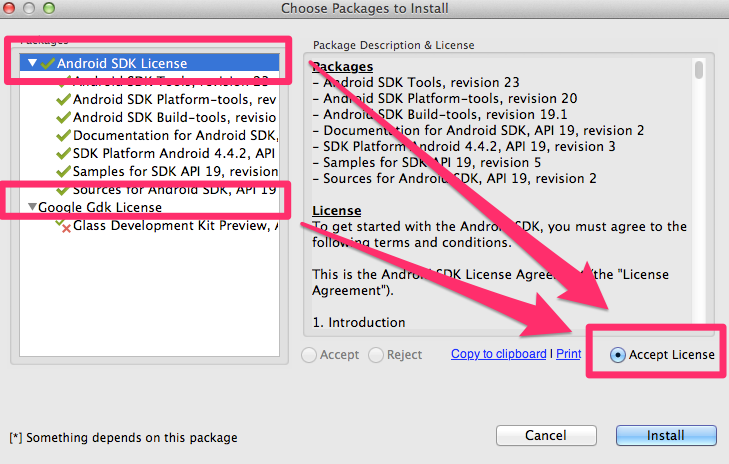The width and height of the screenshot is (729, 464).
Task: Click red X icon on Glass Development Kit Preview
Action: tap(64, 226)
